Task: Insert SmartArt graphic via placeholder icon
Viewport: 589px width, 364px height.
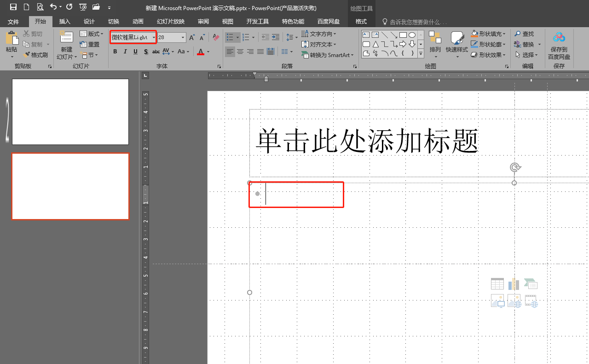Action: (x=531, y=284)
